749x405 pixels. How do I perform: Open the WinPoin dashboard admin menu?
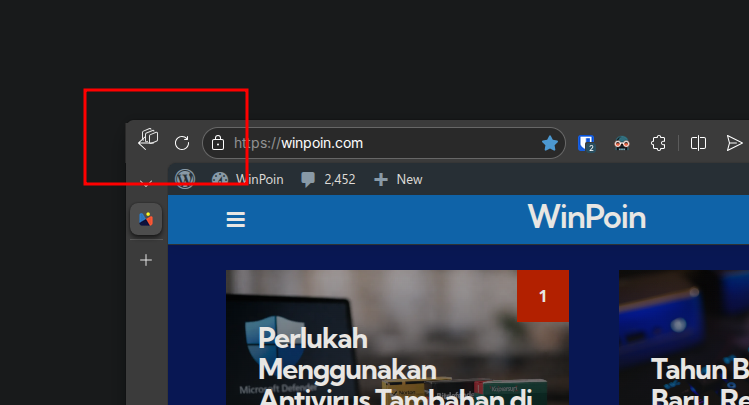point(248,179)
